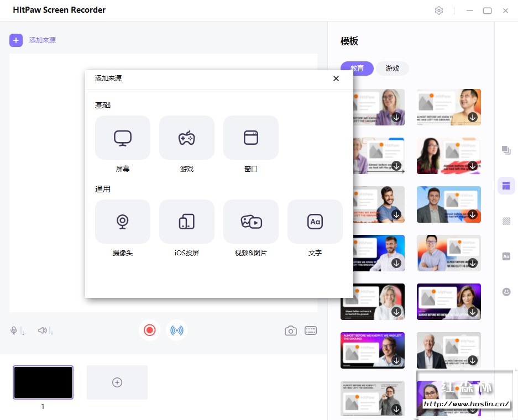
Task: Download template with man in gray suit
Action: coord(473,214)
